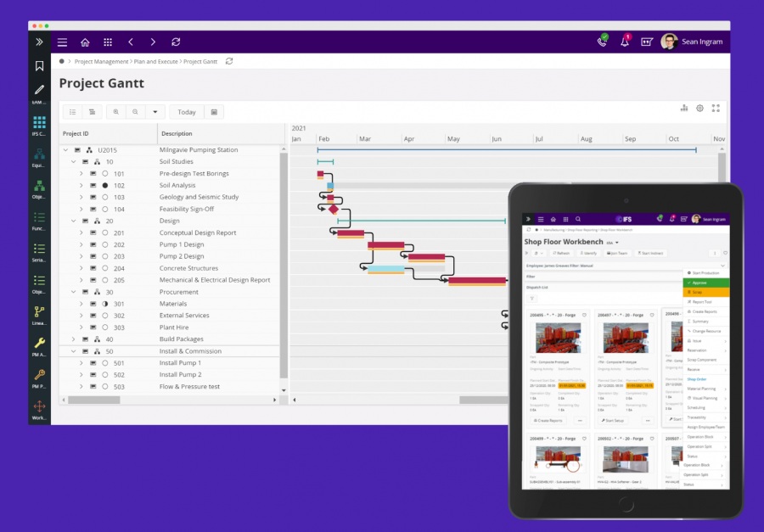Choose Change Resource in tablet menu
Screen dimensions: 764x532
pyautogui.click(x=706, y=331)
